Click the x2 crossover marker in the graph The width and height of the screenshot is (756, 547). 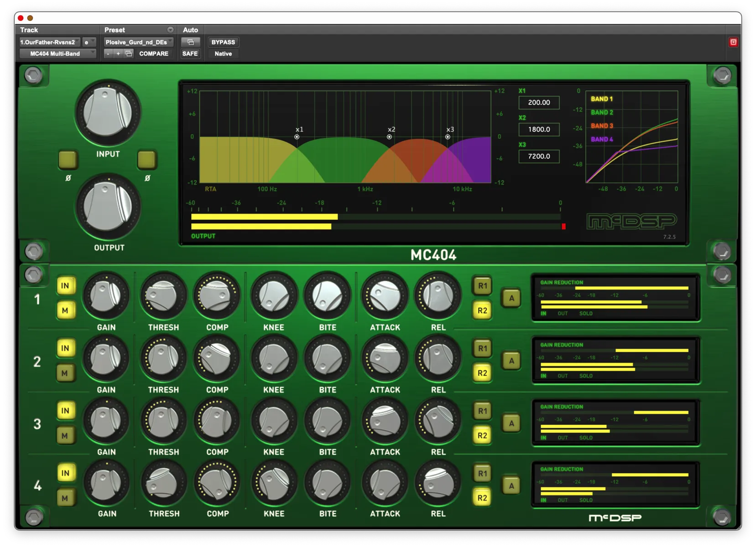tap(389, 136)
